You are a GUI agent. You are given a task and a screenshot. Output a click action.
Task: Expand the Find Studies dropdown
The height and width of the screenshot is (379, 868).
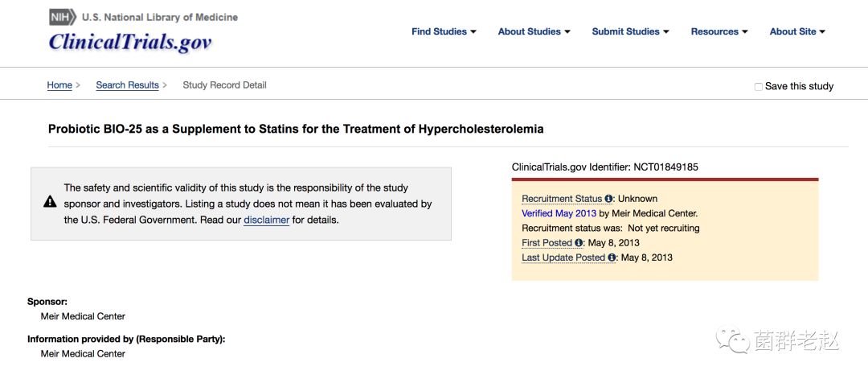(444, 31)
